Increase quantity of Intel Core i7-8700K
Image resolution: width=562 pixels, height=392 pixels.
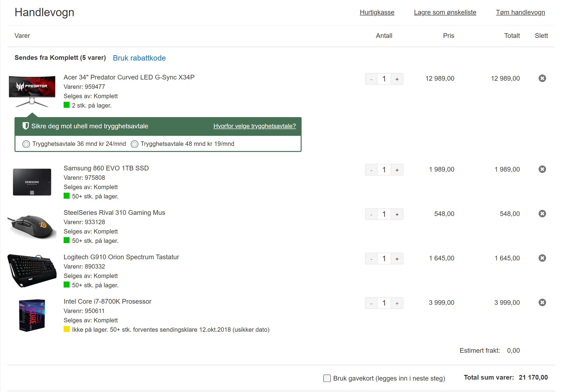pos(397,303)
